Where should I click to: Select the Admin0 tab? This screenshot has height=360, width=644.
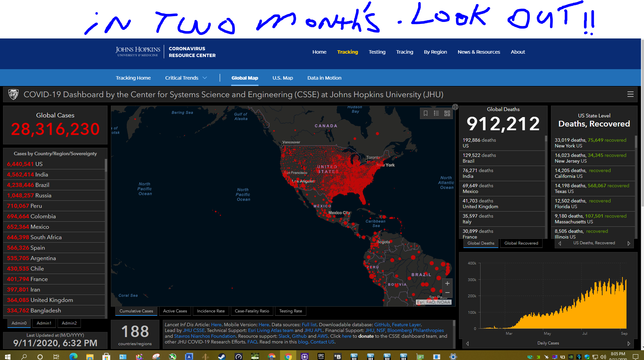click(19, 323)
